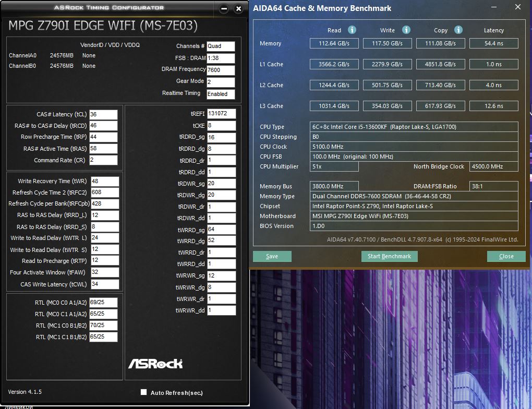Click the Memory Bus value 3800.0 MHz

pyautogui.click(x=334, y=186)
